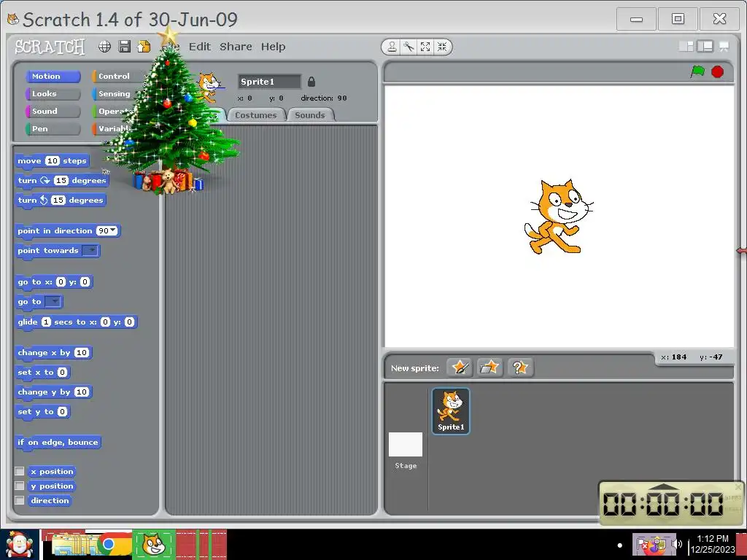Click the turn counterclockwise 15 degrees block
This screenshot has width=747, height=560.
(60, 200)
